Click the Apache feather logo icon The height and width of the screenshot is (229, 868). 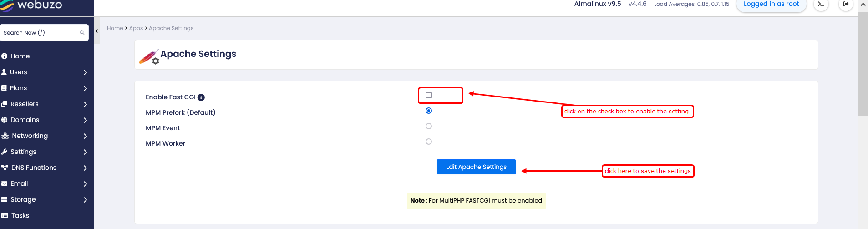149,57
